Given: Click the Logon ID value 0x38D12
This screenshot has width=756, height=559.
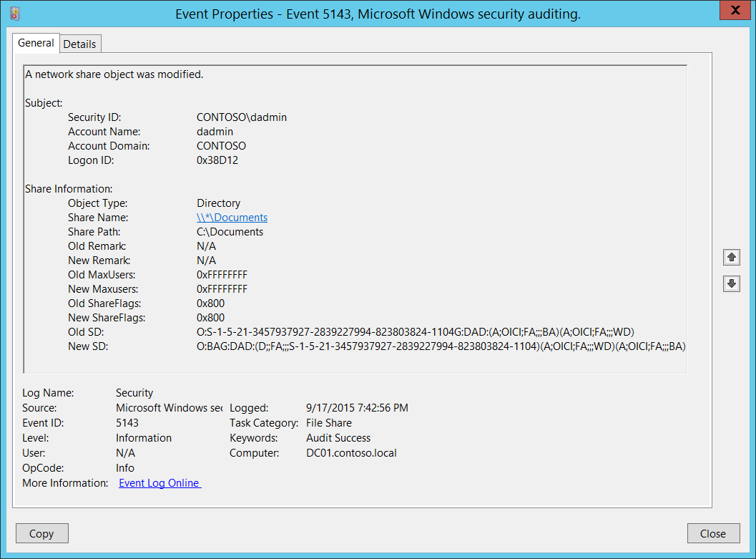Looking at the screenshot, I should [217, 160].
